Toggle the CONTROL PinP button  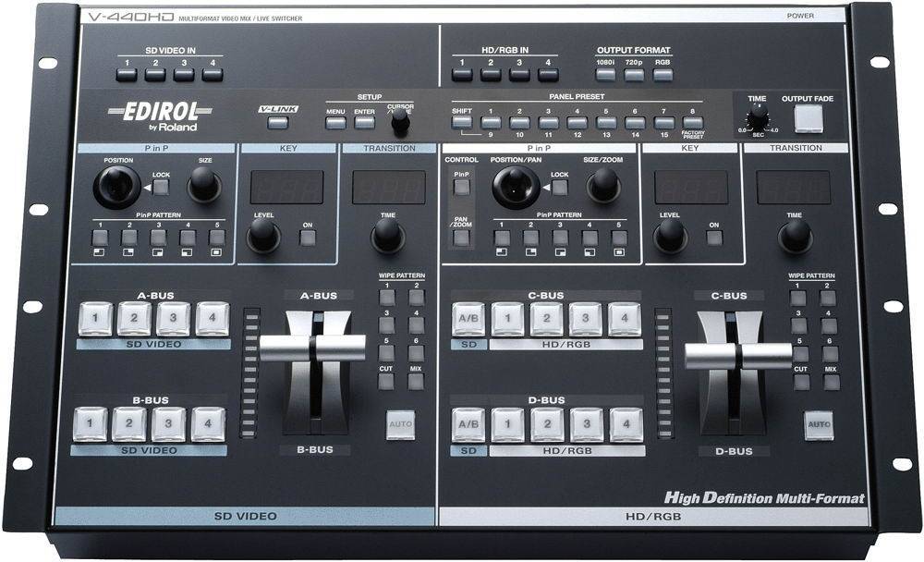[x=461, y=188]
